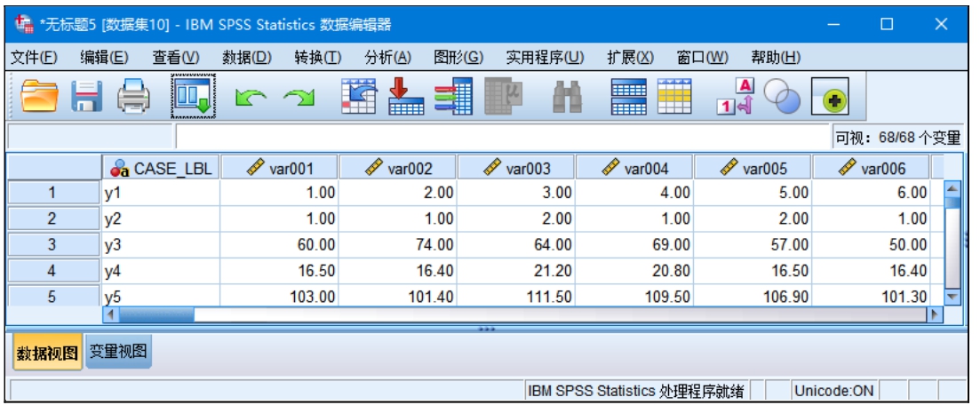
Task: Open the 编辑(E) menu
Action: 104,58
